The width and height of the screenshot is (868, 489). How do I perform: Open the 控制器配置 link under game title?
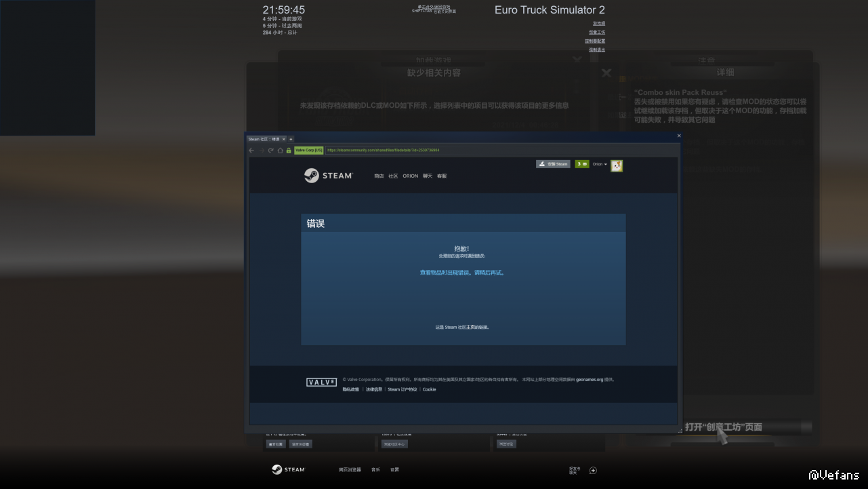click(595, 41)
